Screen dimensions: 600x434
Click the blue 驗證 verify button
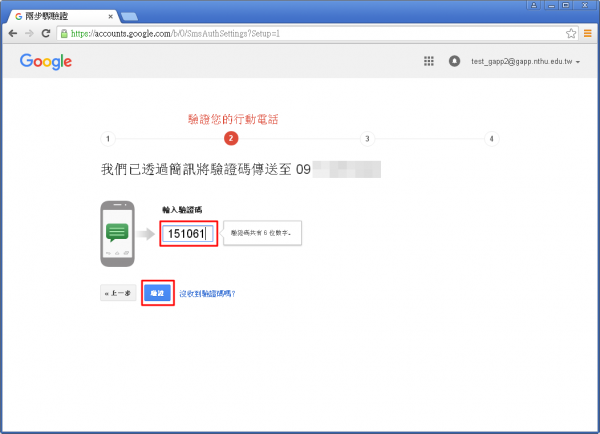[x=157, y=293]
